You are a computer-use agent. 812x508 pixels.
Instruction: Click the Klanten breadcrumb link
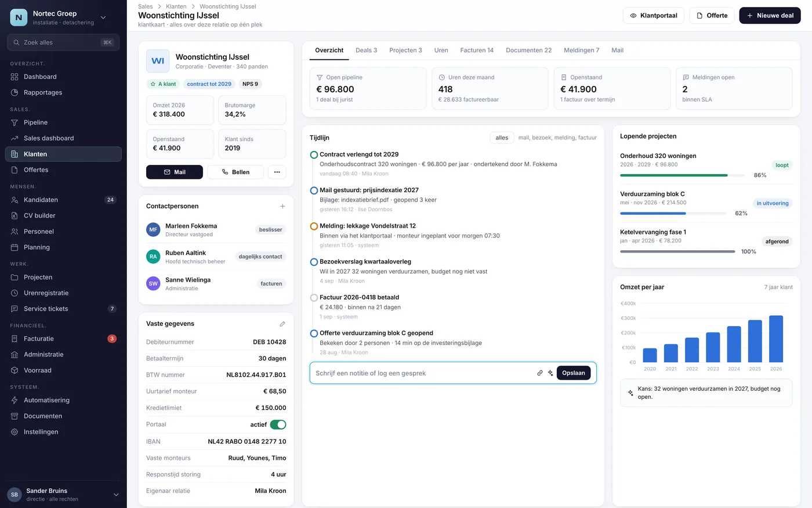point(176,6)
